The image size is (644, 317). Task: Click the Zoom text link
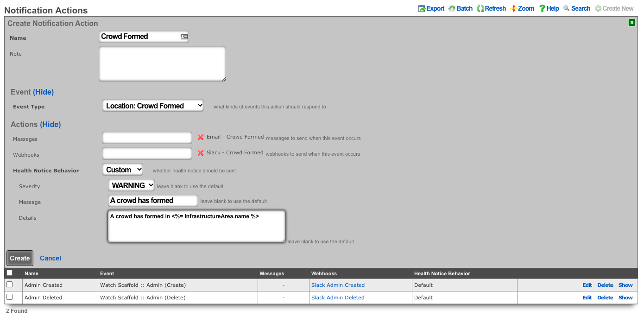[526, 8]
